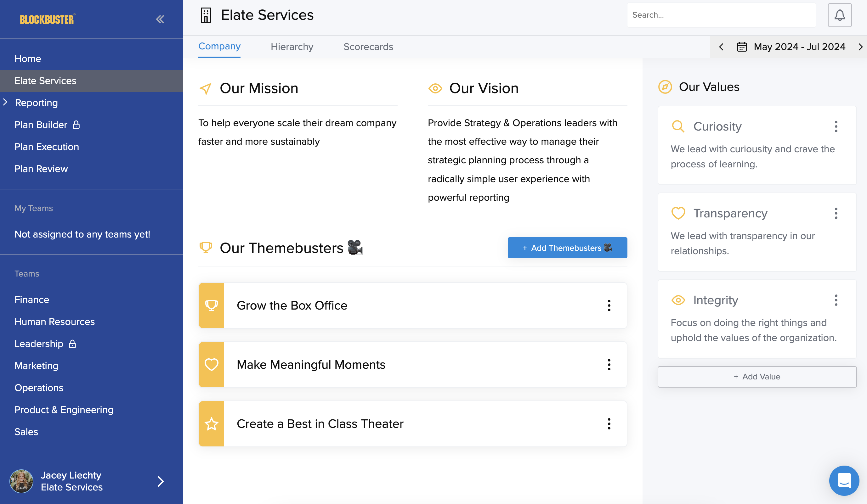Open three-dot menu for Grow the Box Office
The image size is (867, 504).
pos(609,305)
